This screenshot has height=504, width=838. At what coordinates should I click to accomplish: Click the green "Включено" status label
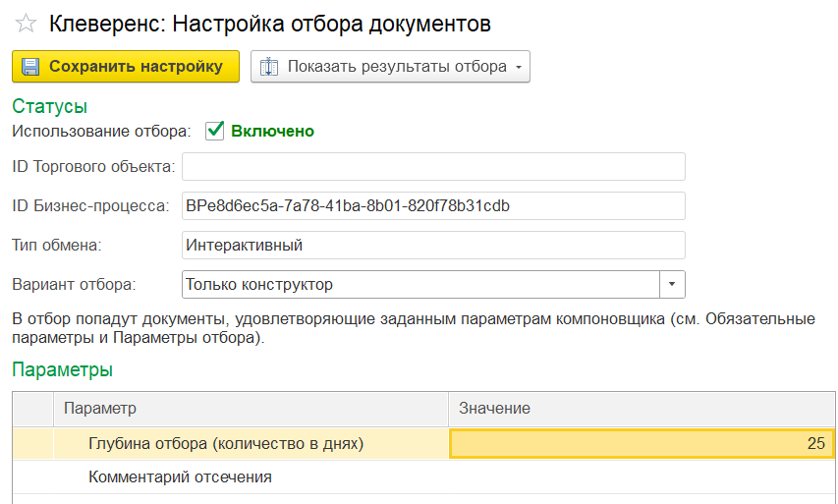coord(272,131)
